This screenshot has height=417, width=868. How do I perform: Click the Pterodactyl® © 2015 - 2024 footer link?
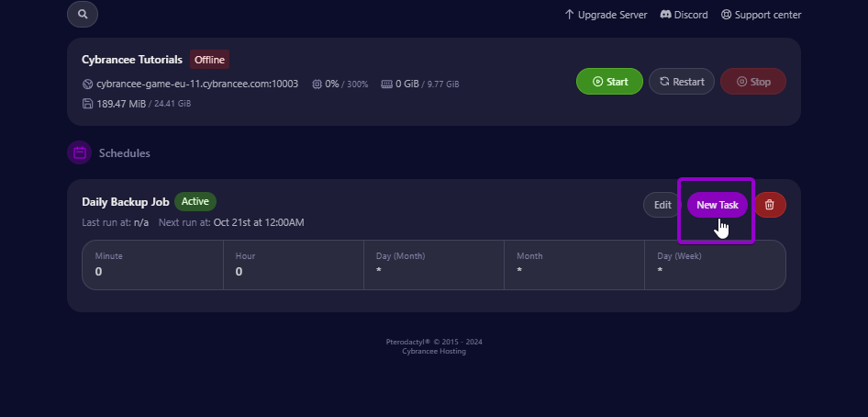click(434, 342)
